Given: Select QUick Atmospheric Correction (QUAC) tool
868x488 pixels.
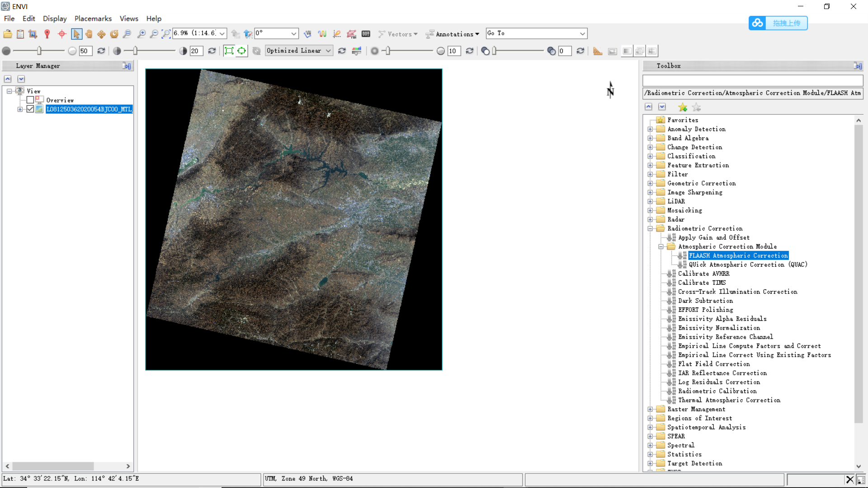Looking at the screenshot, I should (748, 265).
